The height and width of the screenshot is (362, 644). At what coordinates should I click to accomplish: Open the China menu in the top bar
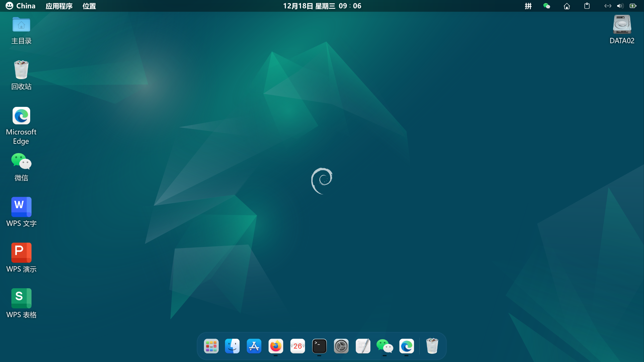(x=20, y=6)
